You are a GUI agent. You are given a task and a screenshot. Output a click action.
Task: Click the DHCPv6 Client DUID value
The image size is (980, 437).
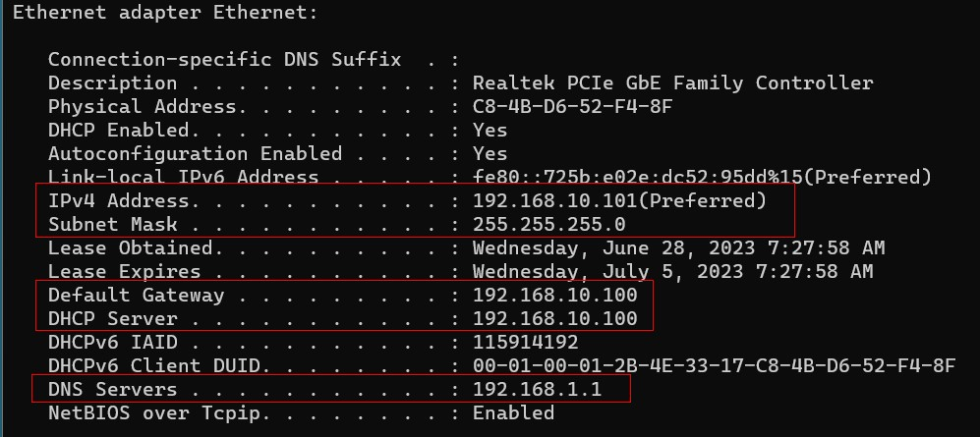(714, 365)
